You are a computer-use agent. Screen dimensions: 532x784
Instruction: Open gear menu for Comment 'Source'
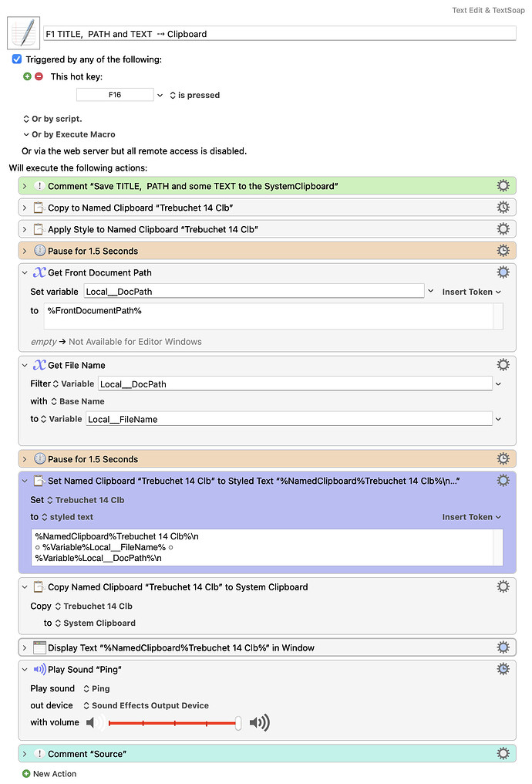tap(503, 753)
